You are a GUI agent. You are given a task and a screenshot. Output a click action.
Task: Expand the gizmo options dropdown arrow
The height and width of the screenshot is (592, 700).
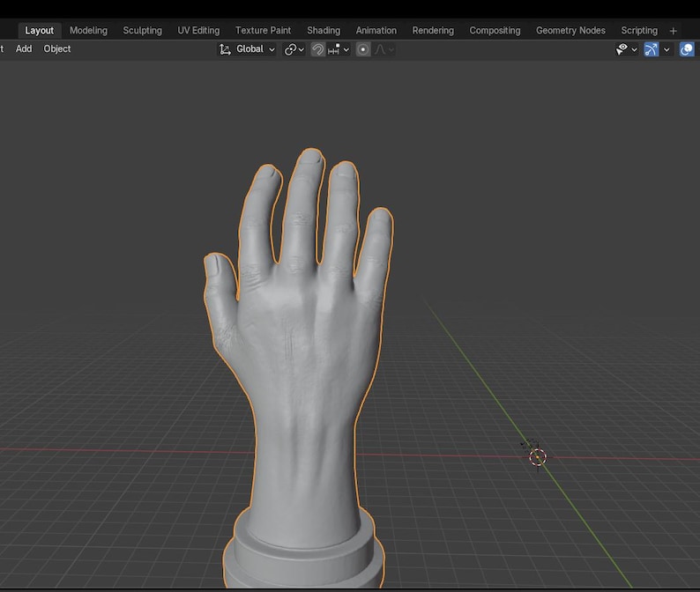click(x=666, y=49)
